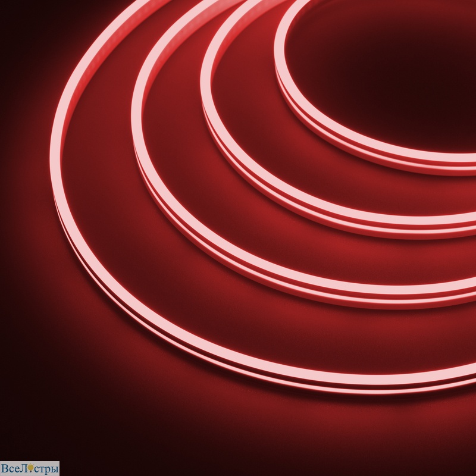Click the text "Все" in the watermark
The width and height of the screenshot is (476, 476).
pyautogui.click(x=12, y=469)
